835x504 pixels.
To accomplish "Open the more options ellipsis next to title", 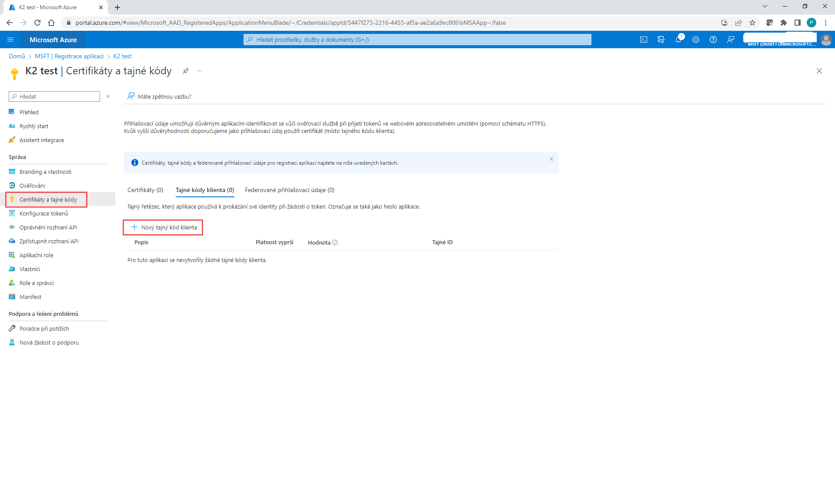I will click(x=200, y=71).
